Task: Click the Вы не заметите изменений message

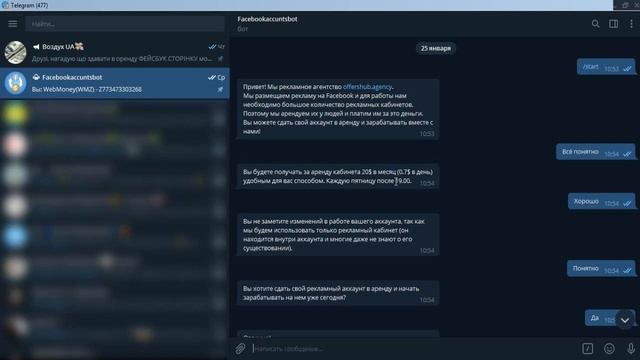Action: tap(338, 235)
